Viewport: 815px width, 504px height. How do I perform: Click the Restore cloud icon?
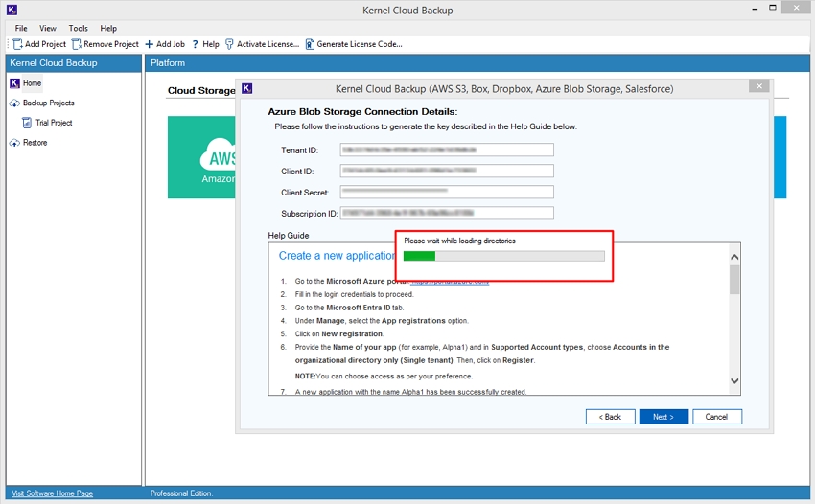tap(14, 143)
